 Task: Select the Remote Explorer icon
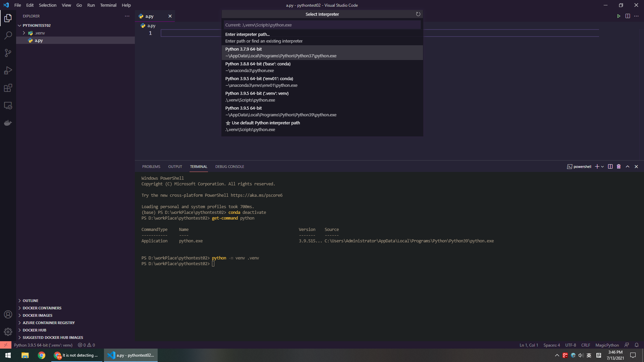pos(8,105)
